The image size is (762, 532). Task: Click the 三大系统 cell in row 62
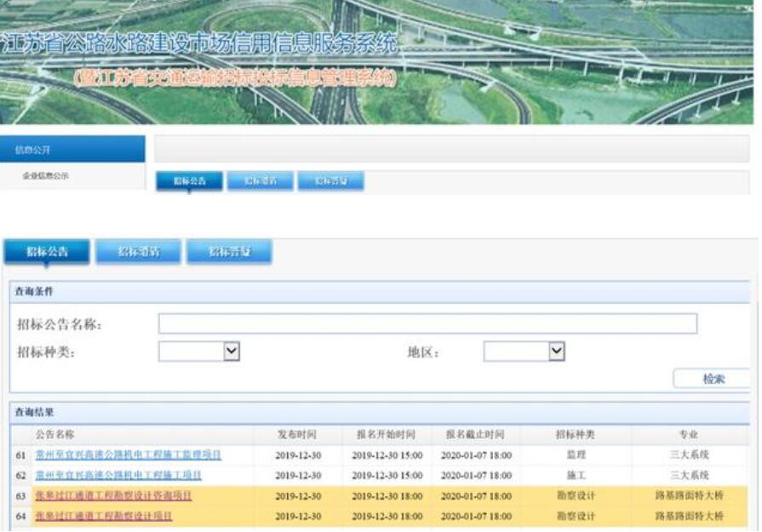689,475
